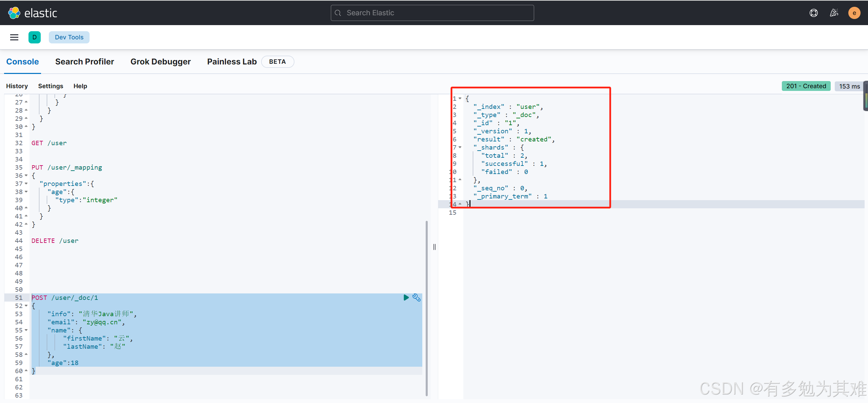Click in the Search Elastic field
The height and width of the screenshot is (403, 868).
[x=432, y=13]
